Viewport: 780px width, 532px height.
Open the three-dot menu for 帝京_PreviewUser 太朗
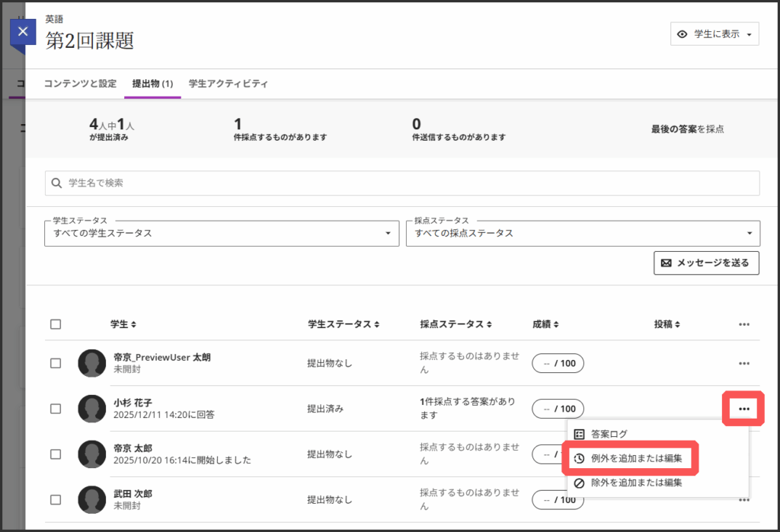[x=743, y=364]
